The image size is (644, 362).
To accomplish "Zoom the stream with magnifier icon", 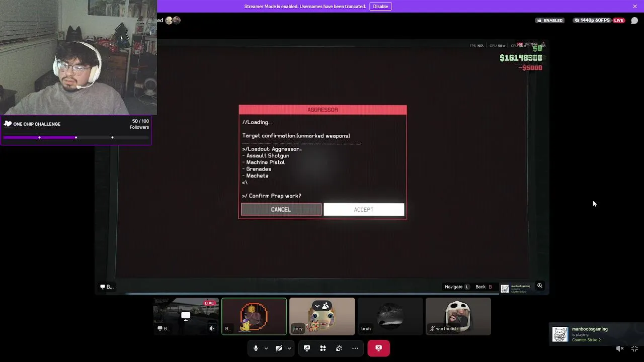I will coord(539,286).
